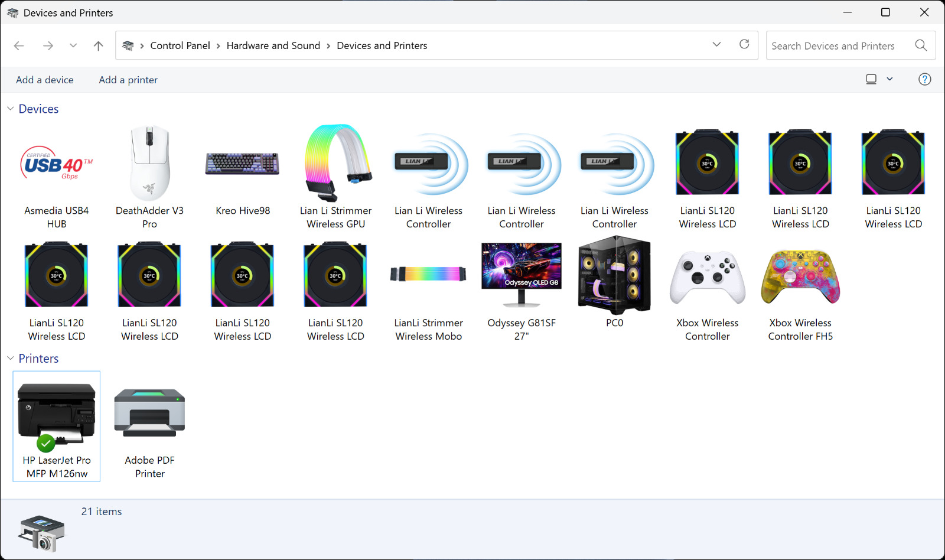The width and height of the screenshot is (945, 560).
Task: Select the Devices and Printers breadcrumb
Action: click(x=382, y=45)
